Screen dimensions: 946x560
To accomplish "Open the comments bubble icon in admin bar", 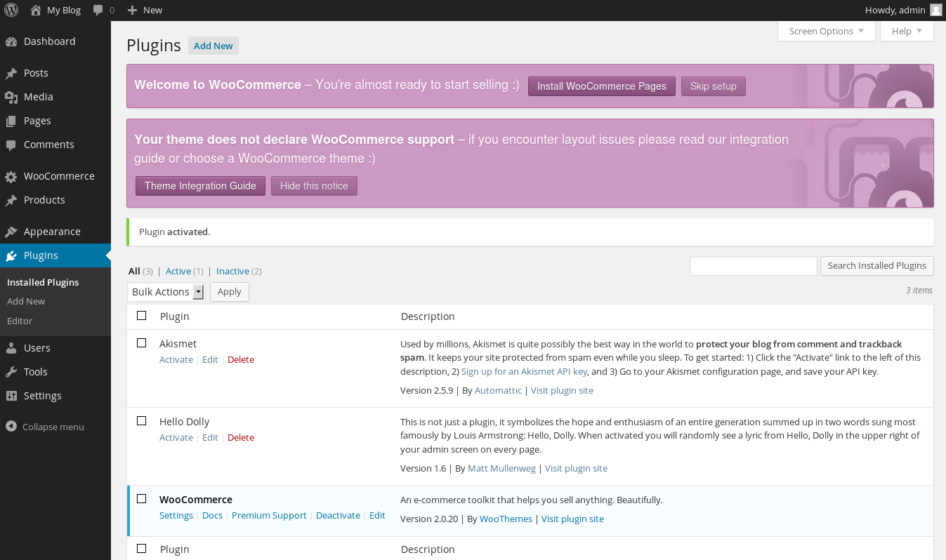I will pyautogui.click(x=98, y=10).
